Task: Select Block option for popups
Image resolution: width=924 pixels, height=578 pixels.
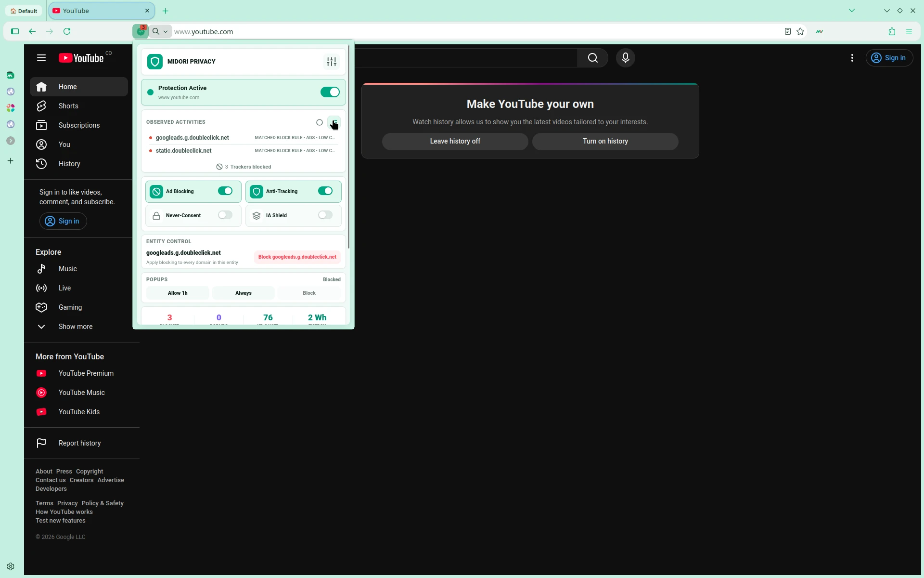Action: click(x=309, y=293)
